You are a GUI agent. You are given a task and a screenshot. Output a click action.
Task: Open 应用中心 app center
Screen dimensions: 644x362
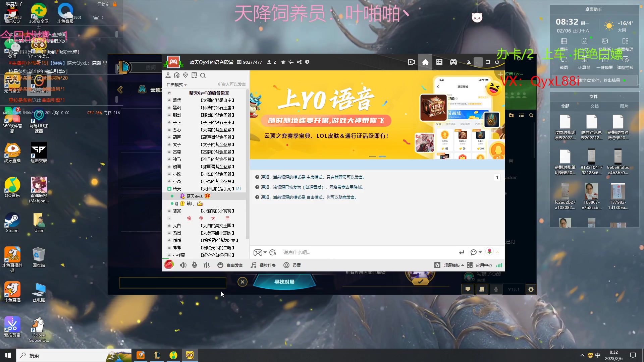tap(479, 265)
